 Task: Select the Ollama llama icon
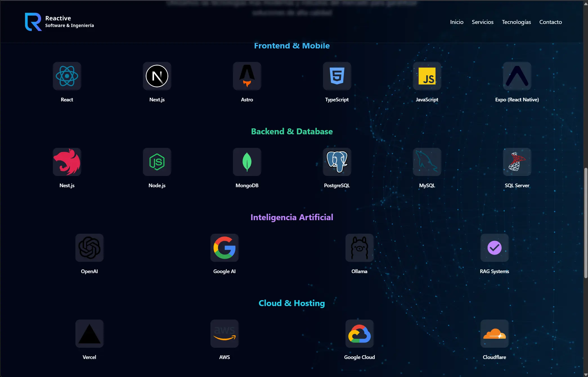(359, 248)
